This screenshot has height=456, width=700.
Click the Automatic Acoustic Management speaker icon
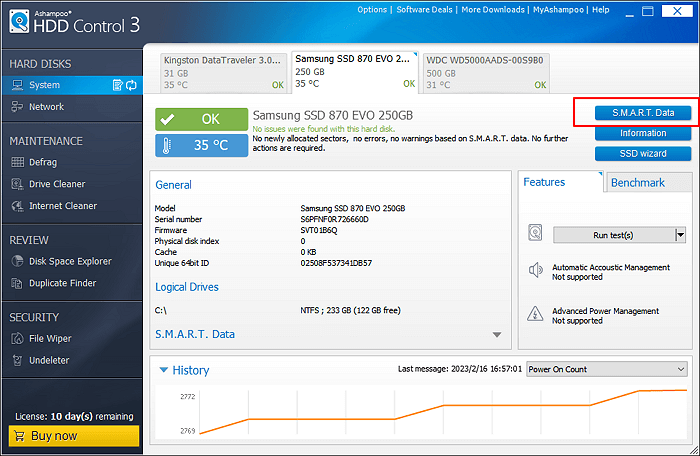point(536,270)
